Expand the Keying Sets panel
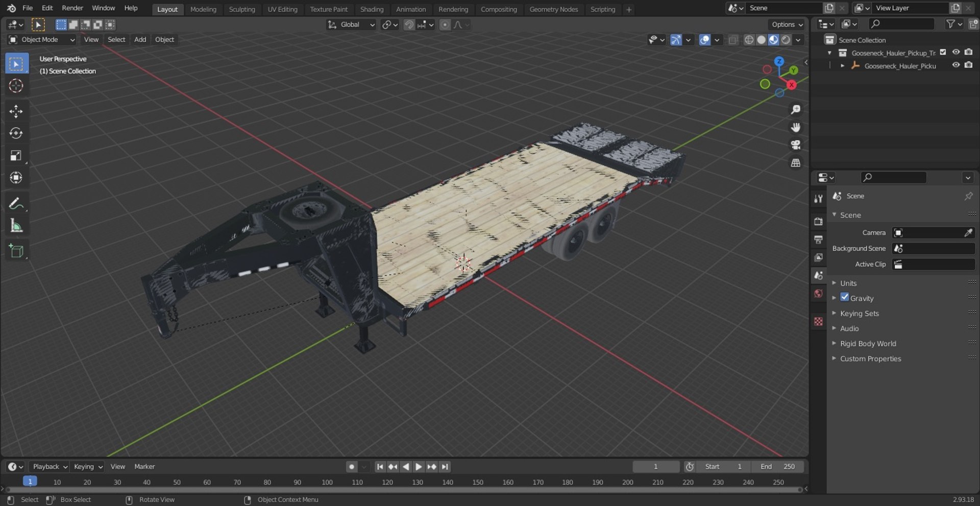Viewport: 980px width, 506px height. (859, 314)
